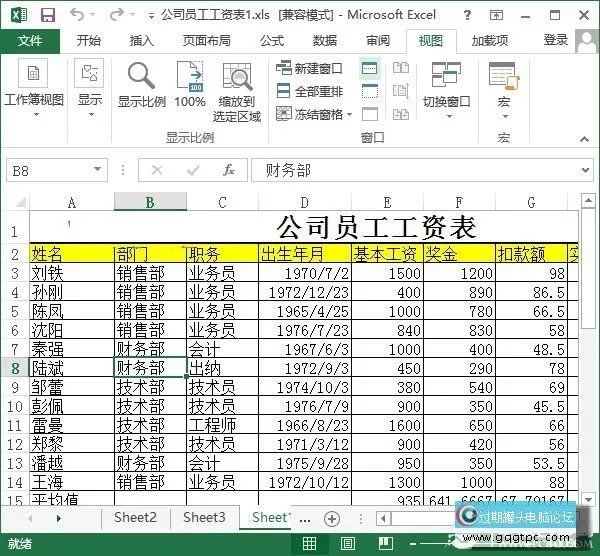Toggle the split window button
Screen dimensions: 600x556
click(370, 68)
